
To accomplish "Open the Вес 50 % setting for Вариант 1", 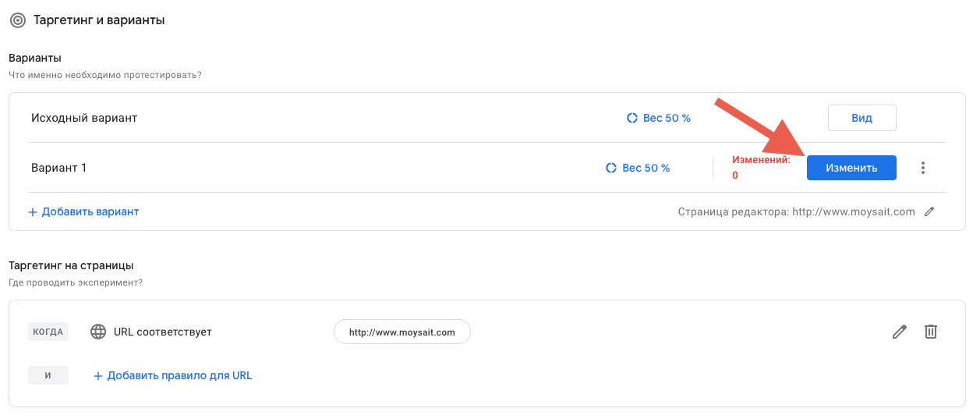I will click(x=638, y=168).
